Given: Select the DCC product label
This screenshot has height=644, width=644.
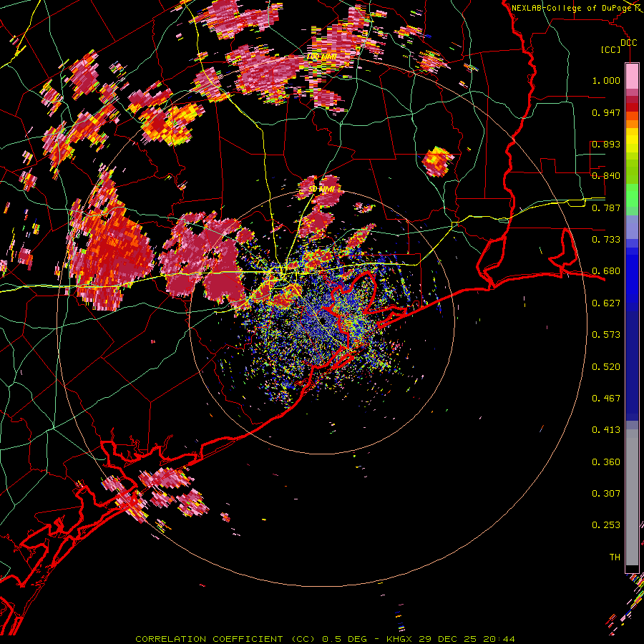Looking at the screenshot, I should click(628, 43).
